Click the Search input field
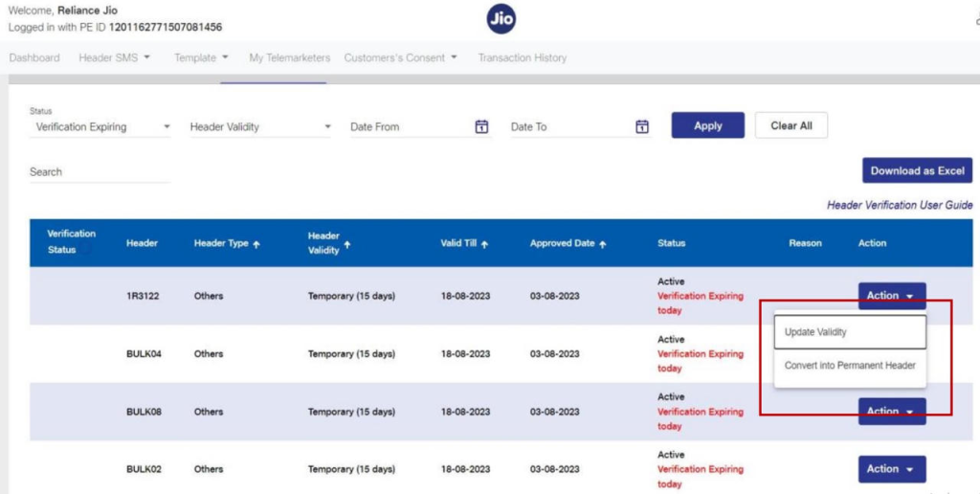Viewport: 980px width, 494px height. click(100, 172)
